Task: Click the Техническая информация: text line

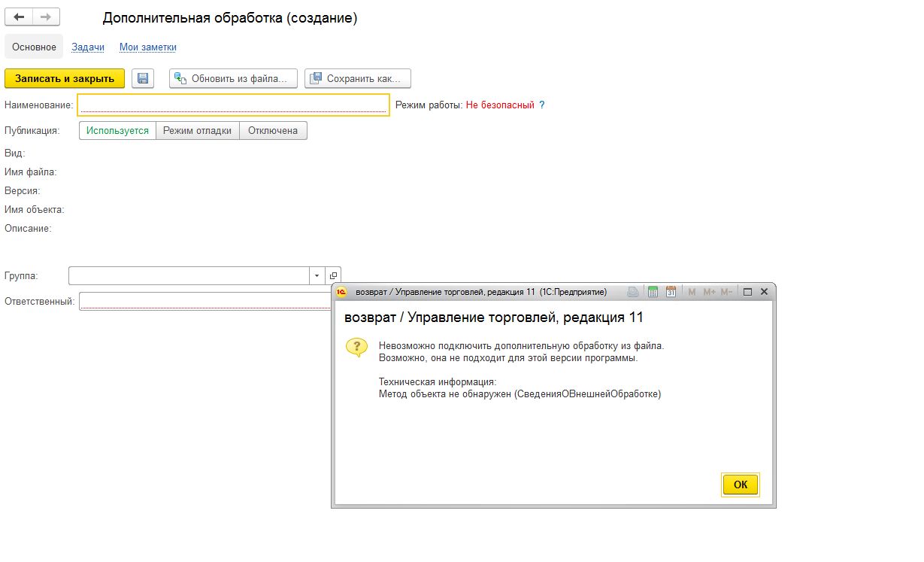Action: click(x=438, y=381)
